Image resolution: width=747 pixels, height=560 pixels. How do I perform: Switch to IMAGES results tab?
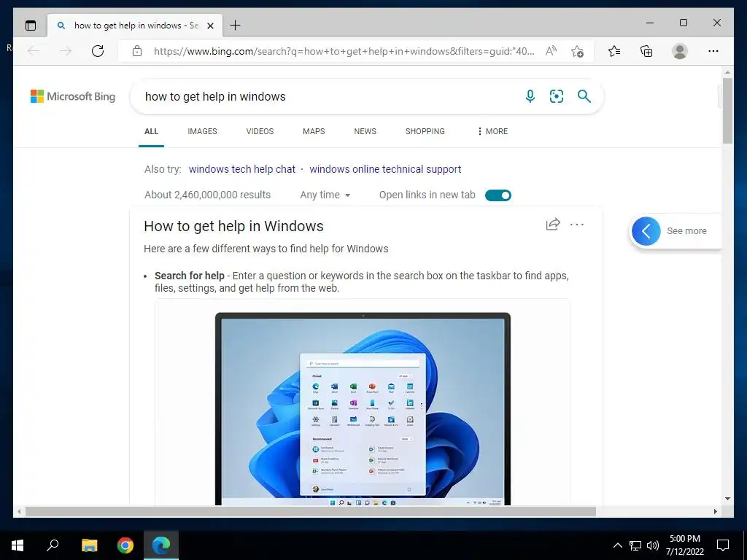(x=202, y=131)
